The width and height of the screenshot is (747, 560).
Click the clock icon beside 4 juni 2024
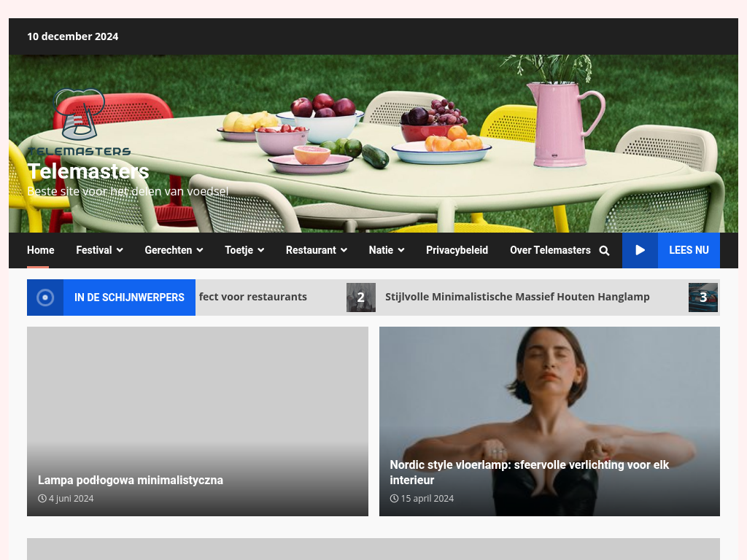pos(42,499)
